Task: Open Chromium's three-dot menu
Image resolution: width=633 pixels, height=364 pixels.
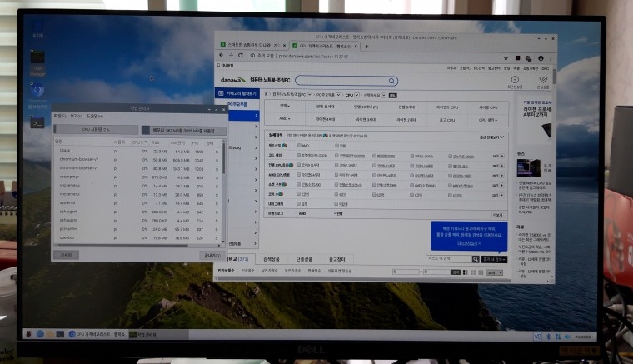Action: click(551, 58)
